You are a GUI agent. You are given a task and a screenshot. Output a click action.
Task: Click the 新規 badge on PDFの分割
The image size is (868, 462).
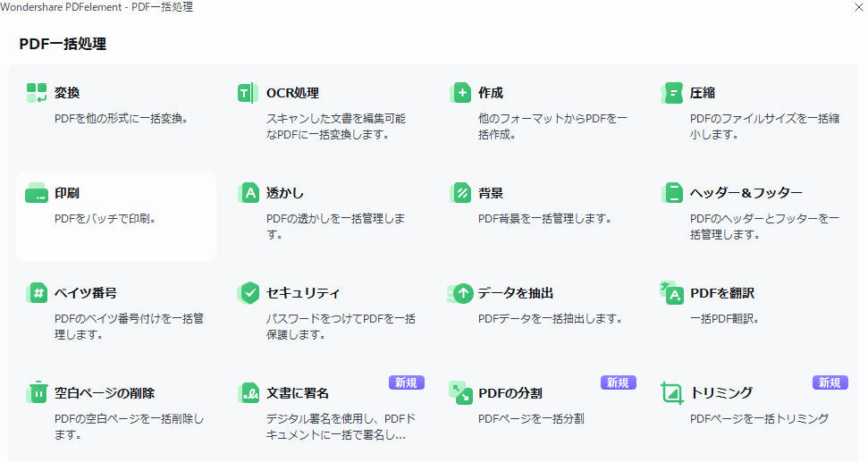(619, 382)
